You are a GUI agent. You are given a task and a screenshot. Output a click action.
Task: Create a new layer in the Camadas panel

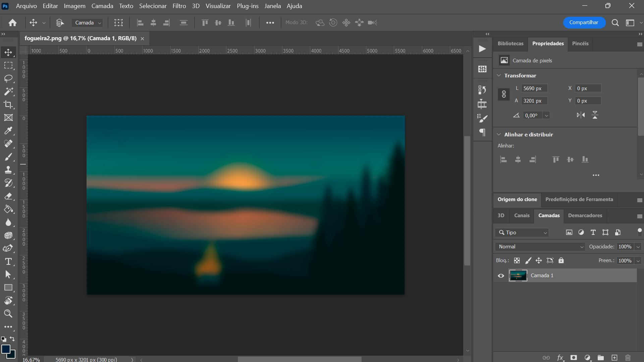614,358
